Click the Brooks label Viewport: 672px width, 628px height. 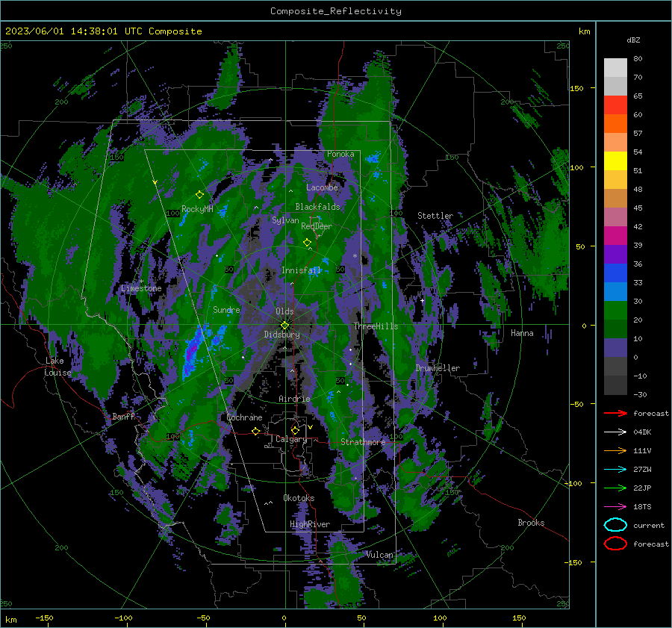point(531,523)
